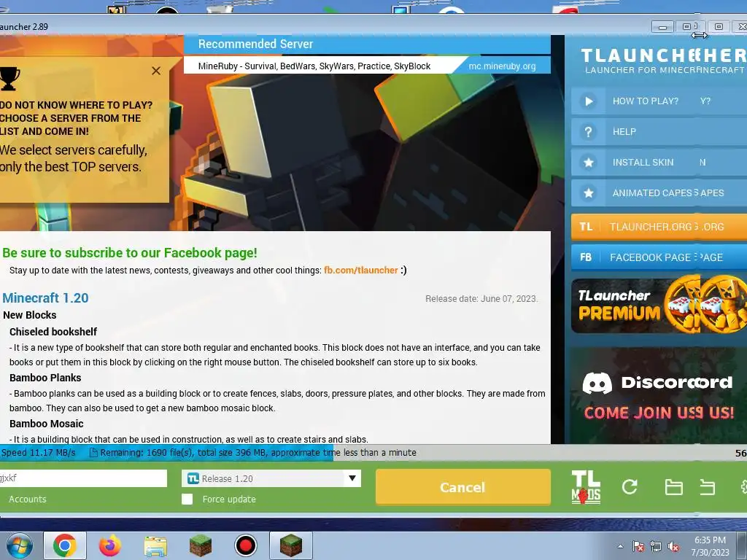This screenshot has width=747, height=560.
Task: Click the red record icon in taskbar
Action: click(x=246, y=545)
